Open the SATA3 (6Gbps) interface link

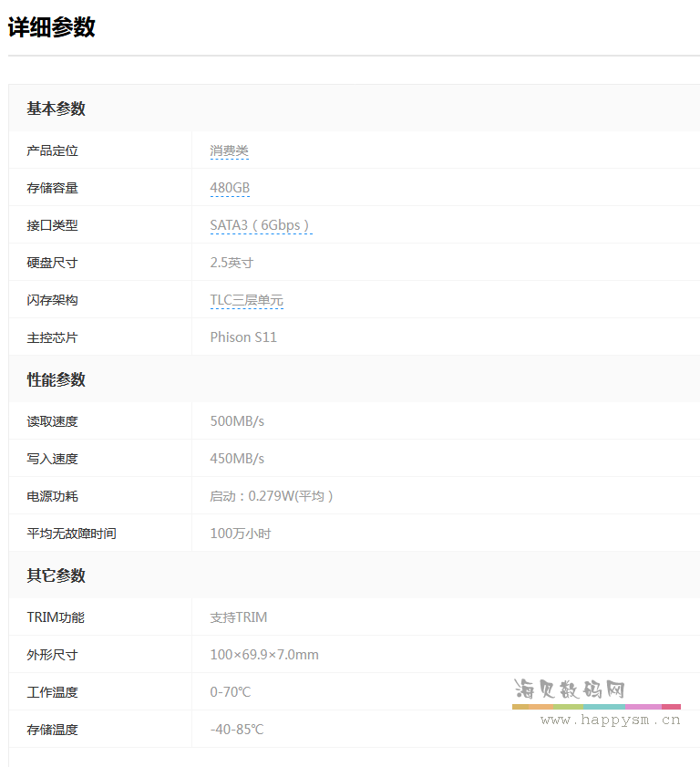pyautogui.click(x=261, y=225)
